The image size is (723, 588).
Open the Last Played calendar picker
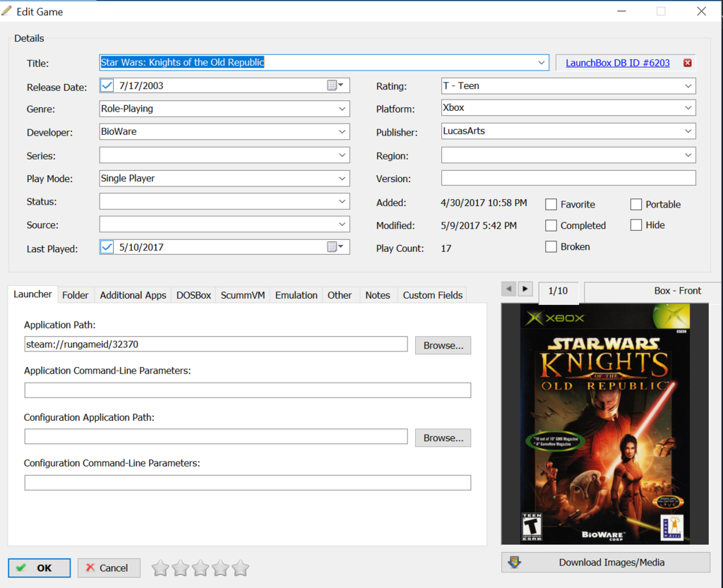(x=335, y=247)
